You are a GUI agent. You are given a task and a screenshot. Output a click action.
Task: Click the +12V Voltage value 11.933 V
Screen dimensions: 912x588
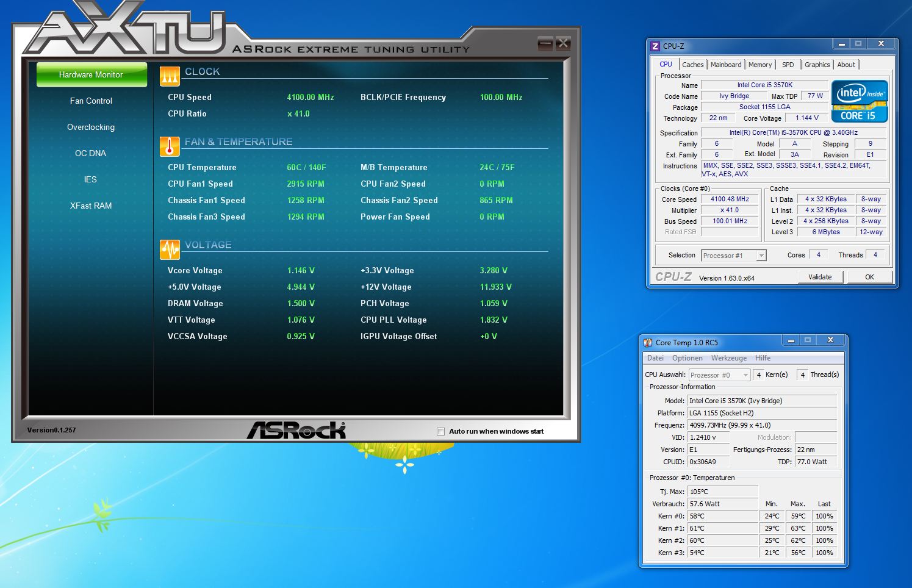click(496, 287)
